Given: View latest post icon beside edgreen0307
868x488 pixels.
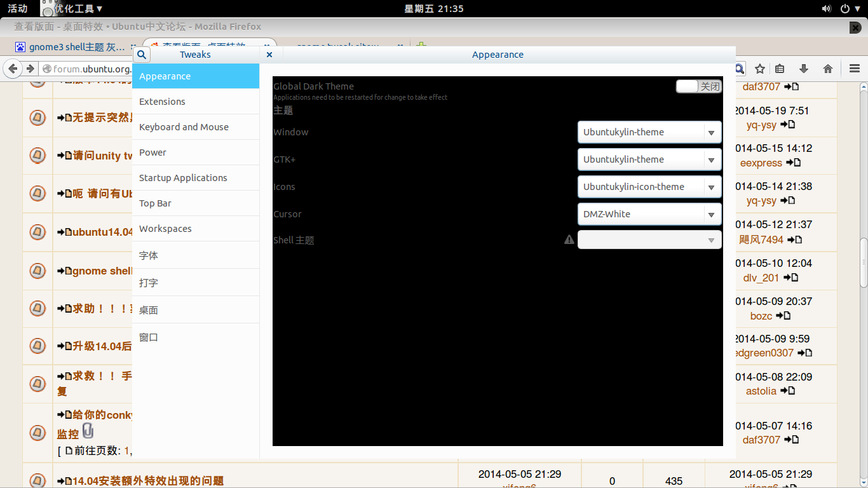Looking at the screenshot, I should (804, 353).
